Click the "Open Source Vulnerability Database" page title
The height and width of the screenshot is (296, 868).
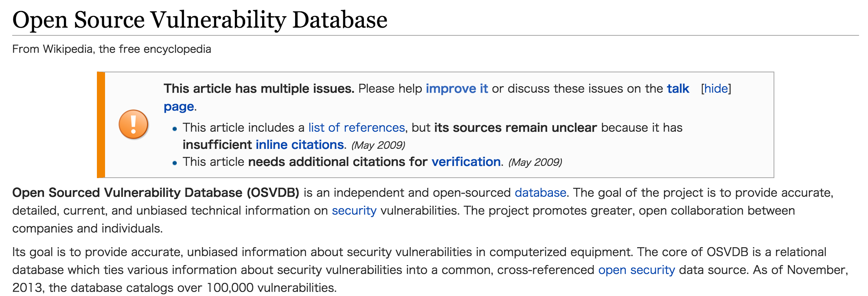(x=200, y=20)
